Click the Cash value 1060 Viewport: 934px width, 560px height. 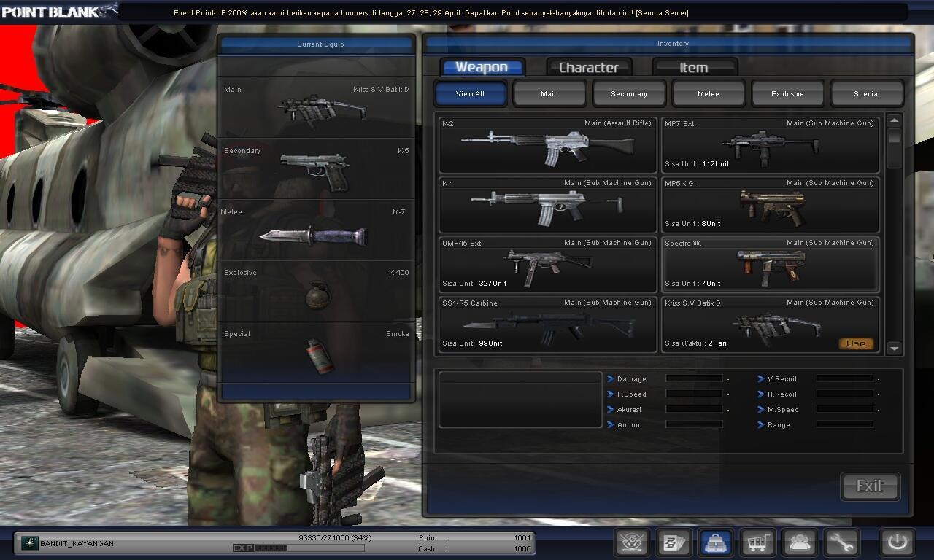522,548
